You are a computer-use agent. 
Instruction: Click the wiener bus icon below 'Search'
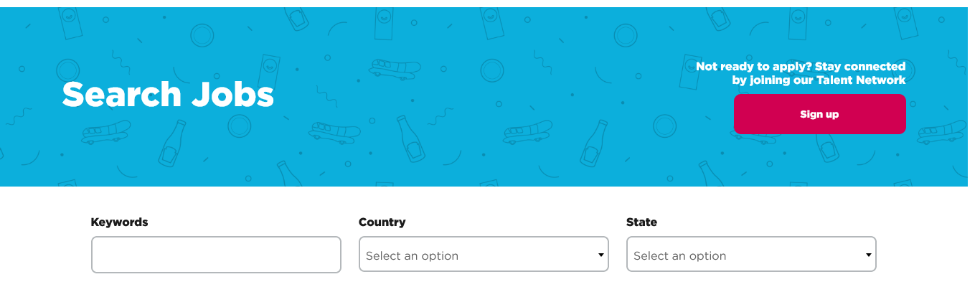click(106, 132)
